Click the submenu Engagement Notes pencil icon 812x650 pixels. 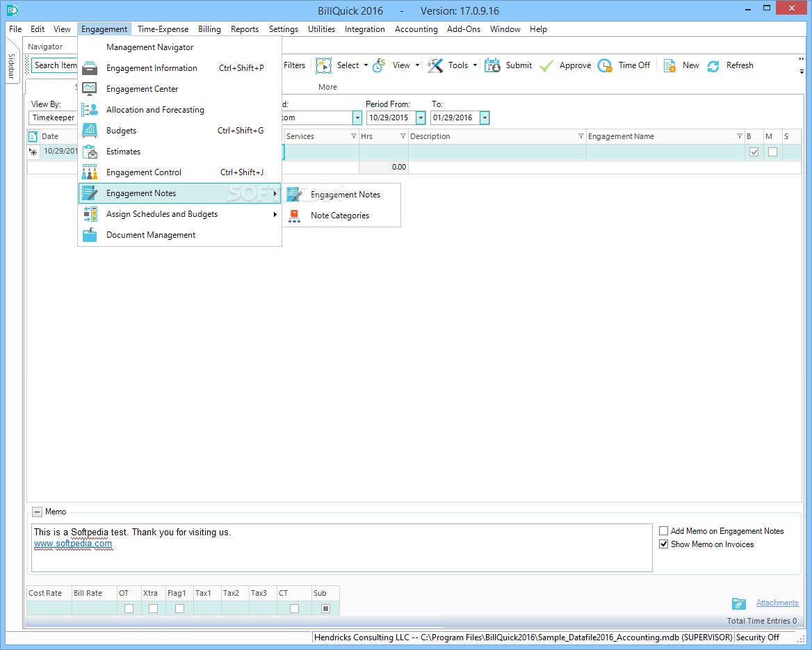[x=294, y=194]
